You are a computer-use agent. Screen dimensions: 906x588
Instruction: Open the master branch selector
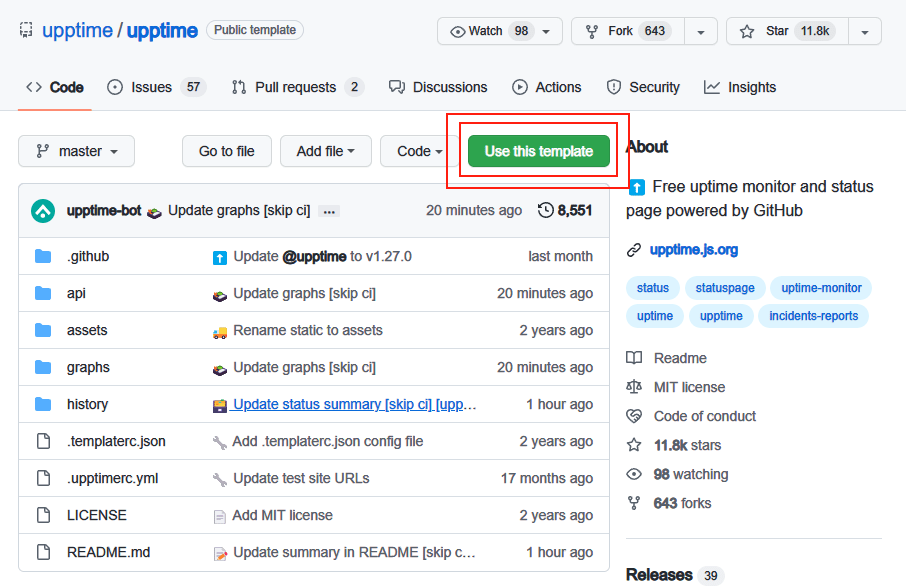[76, 151]
